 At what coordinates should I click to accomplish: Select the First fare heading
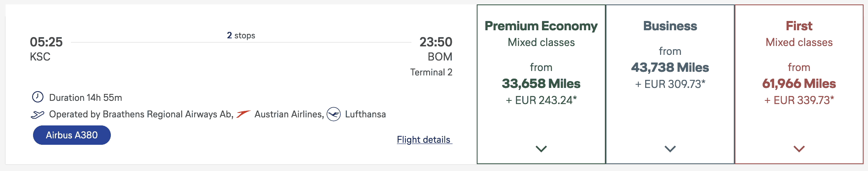tap(799, 26)
